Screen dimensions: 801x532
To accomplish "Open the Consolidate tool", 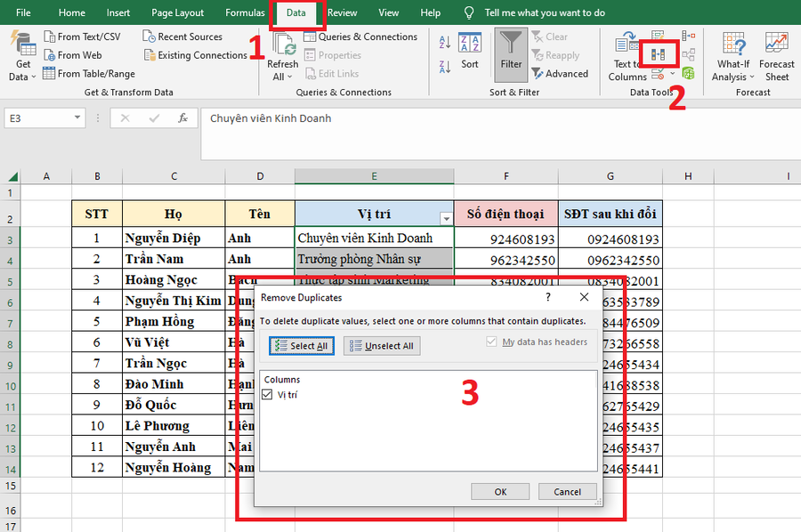I will coord(688,36).
